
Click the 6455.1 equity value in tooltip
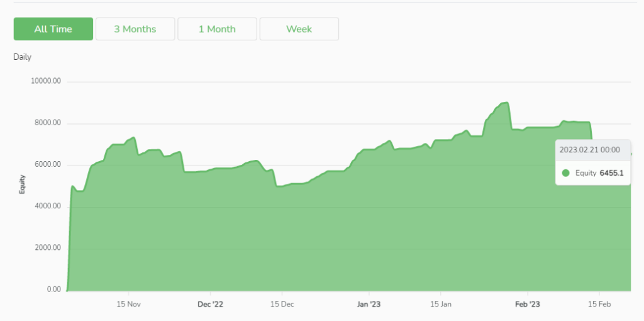612,173
